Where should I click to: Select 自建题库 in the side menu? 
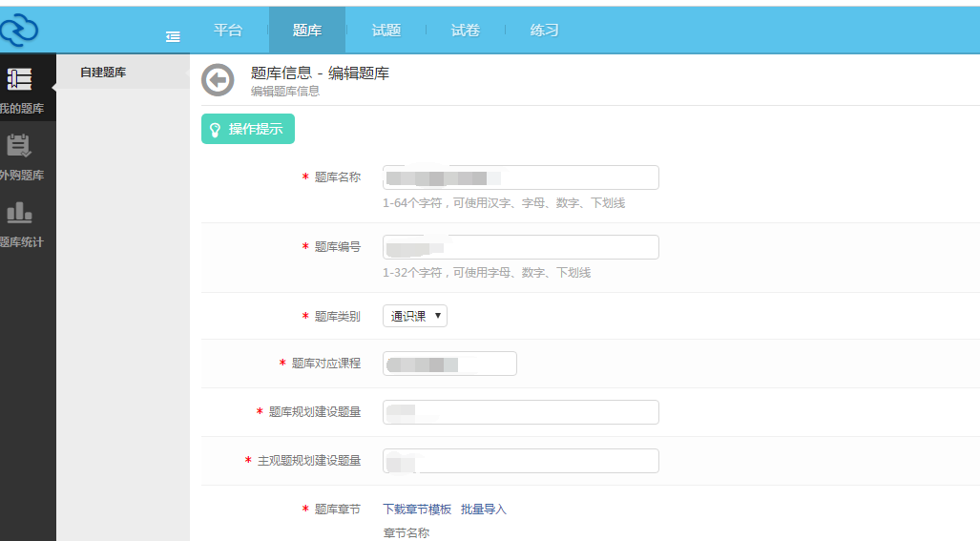pyautogui.click(x=103, y=72)
